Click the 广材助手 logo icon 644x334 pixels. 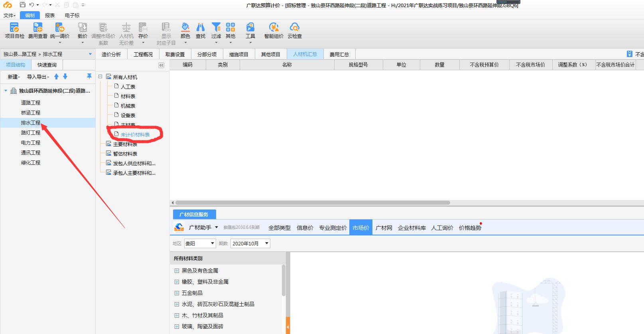179,227
